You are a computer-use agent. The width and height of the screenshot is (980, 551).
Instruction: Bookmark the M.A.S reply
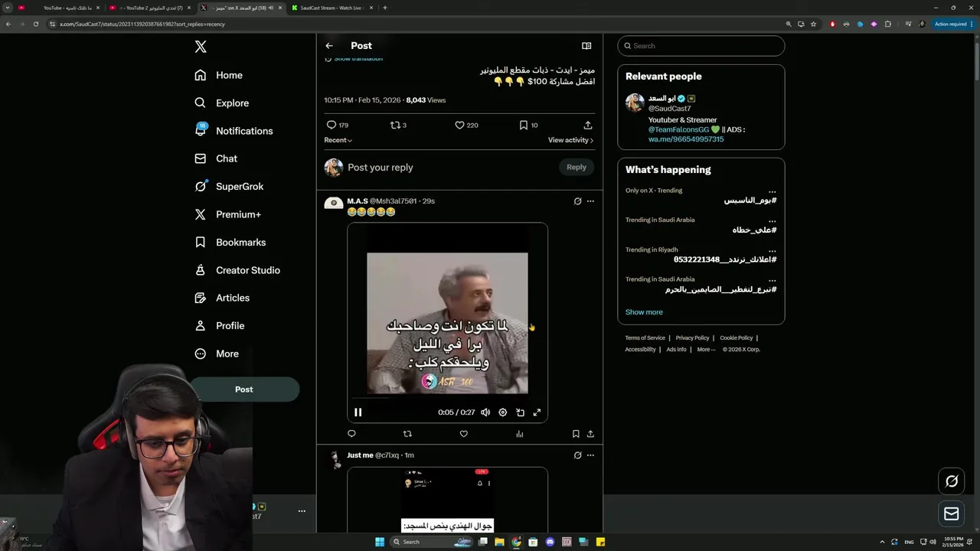pyautogui.click(x=576, y=434)
